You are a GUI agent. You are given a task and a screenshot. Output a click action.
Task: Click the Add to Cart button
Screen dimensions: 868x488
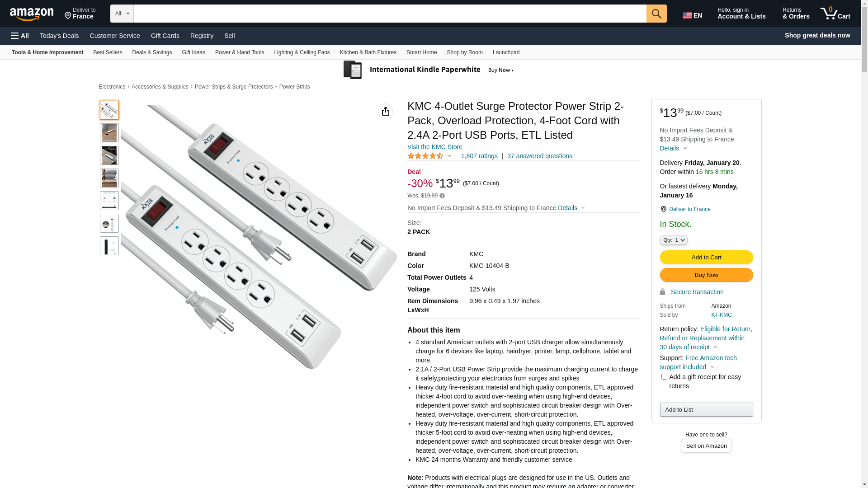point(706,258)
